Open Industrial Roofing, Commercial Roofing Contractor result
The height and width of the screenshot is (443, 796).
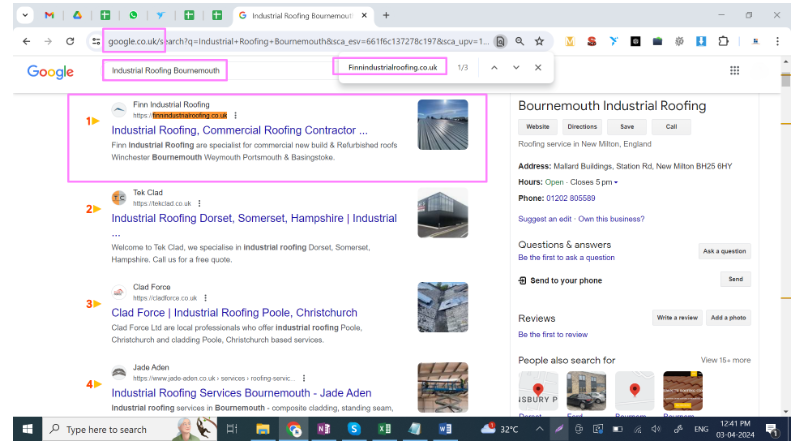click(240, 130)
